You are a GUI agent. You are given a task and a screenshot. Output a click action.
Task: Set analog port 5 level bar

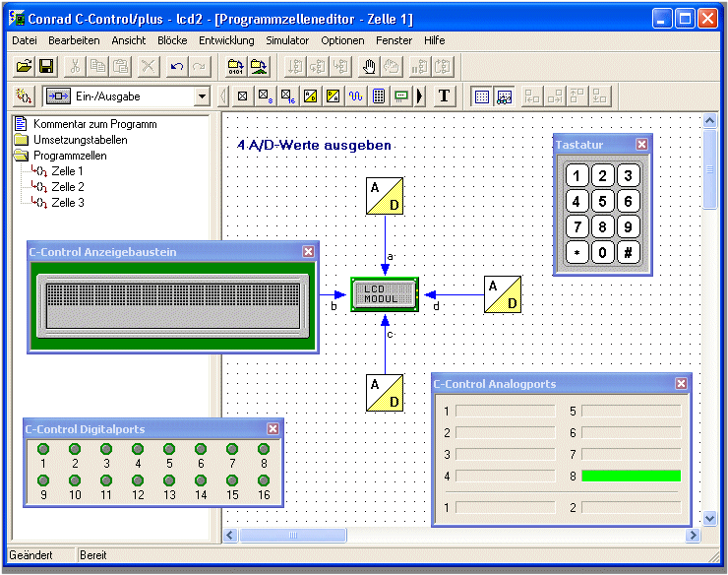(x=631, y=411)
